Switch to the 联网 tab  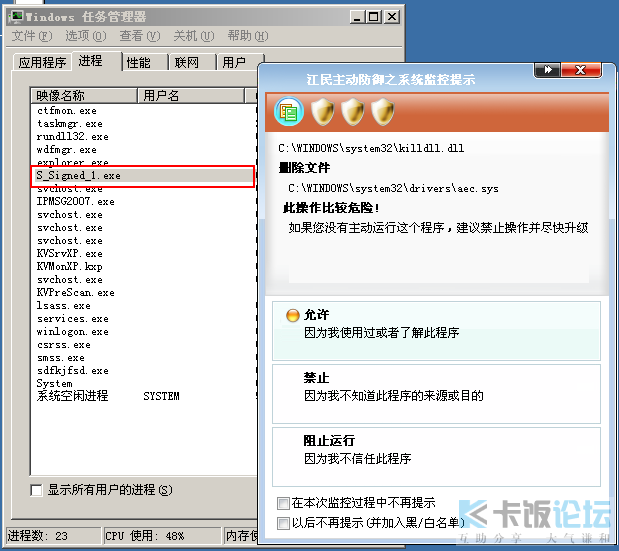click(193, 62)
